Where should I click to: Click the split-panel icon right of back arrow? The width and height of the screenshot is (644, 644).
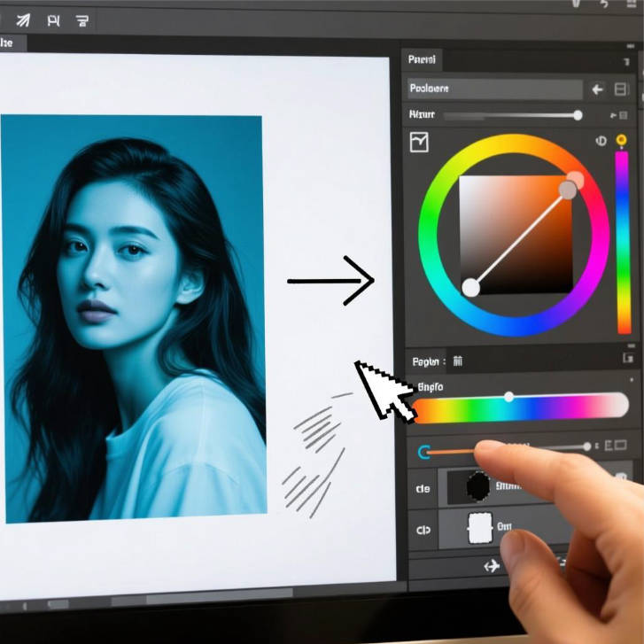click(620, 89)
